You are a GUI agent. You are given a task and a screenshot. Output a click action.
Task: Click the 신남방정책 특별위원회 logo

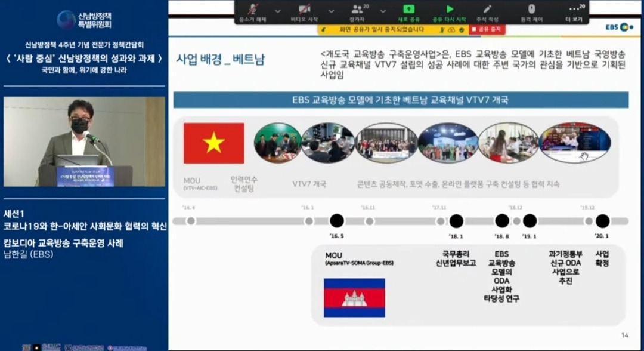click(x=84, y=19)
